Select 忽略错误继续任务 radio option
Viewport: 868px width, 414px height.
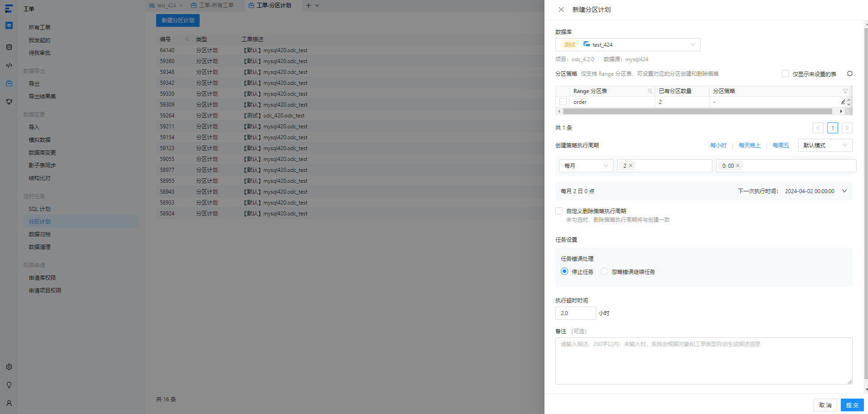click(x=604, y=271)
